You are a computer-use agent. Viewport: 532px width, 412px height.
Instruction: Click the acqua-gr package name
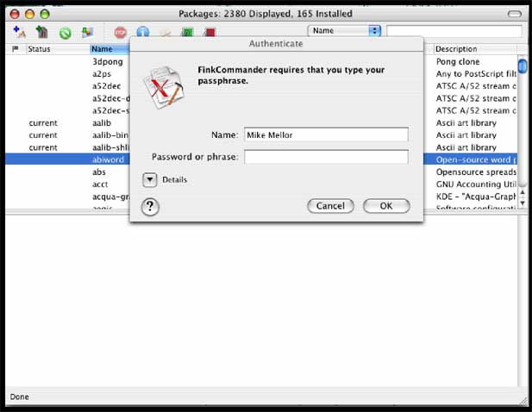pos(110,197)
